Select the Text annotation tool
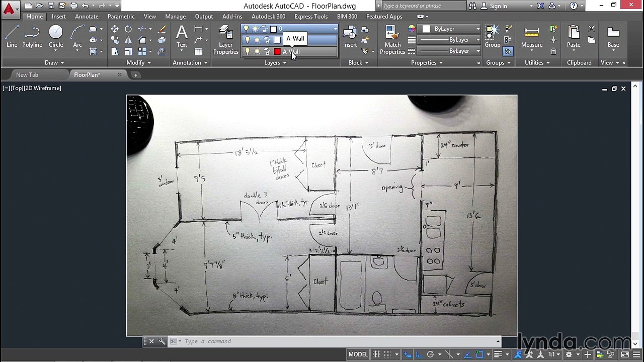 [x=182, y=37]
